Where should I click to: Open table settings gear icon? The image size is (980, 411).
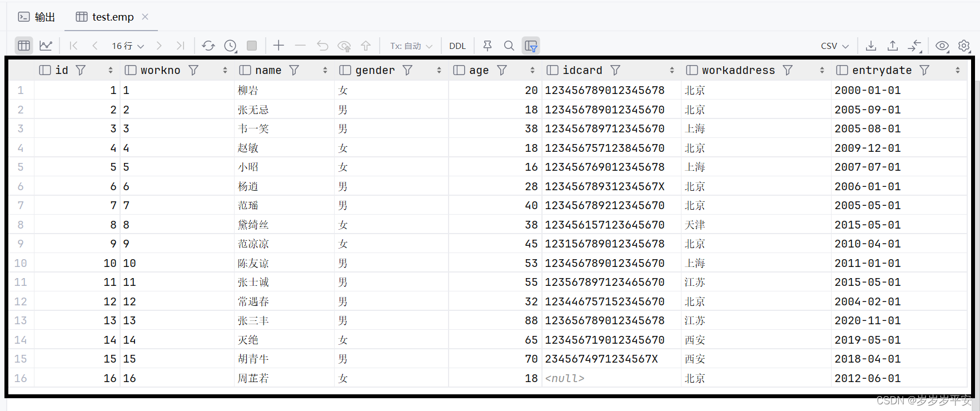tap(964, 46)
